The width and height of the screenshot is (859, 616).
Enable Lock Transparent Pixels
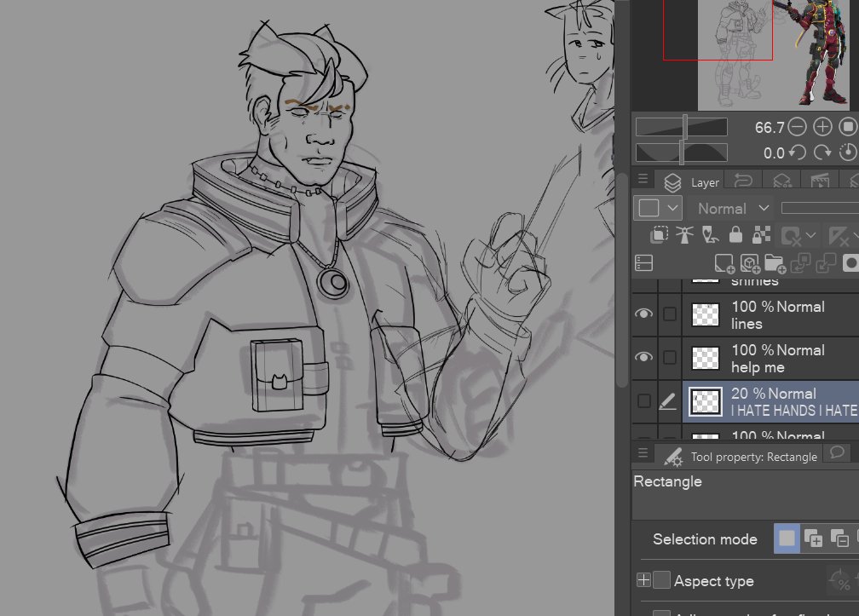coord(760,236)
